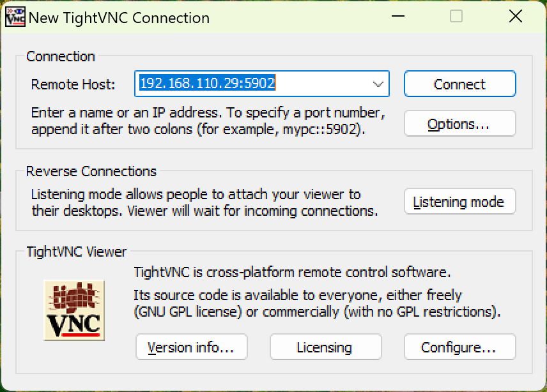Click the "New TightVNC Connection" title text
The height and width of the screenshot is (392, 547).
pyautogui.click(x=119, y=18)
